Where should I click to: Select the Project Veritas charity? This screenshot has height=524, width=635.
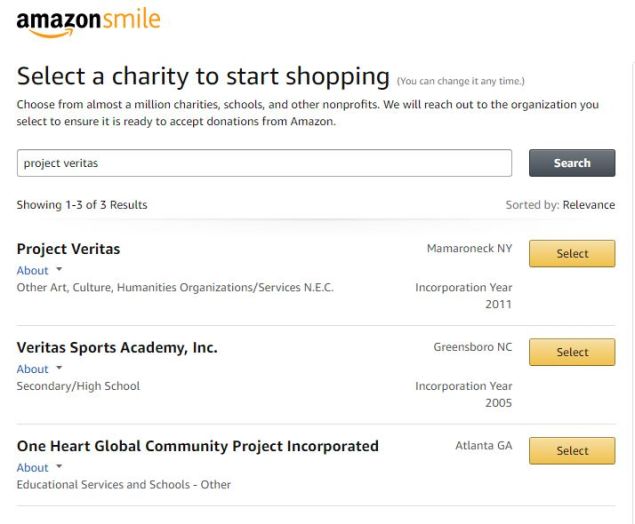[572, 253]
